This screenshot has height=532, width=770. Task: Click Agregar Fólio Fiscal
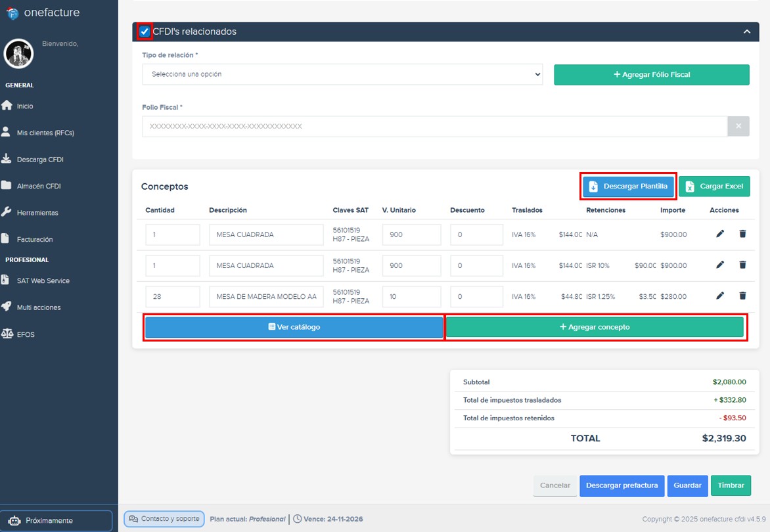(x=651, y=75)
